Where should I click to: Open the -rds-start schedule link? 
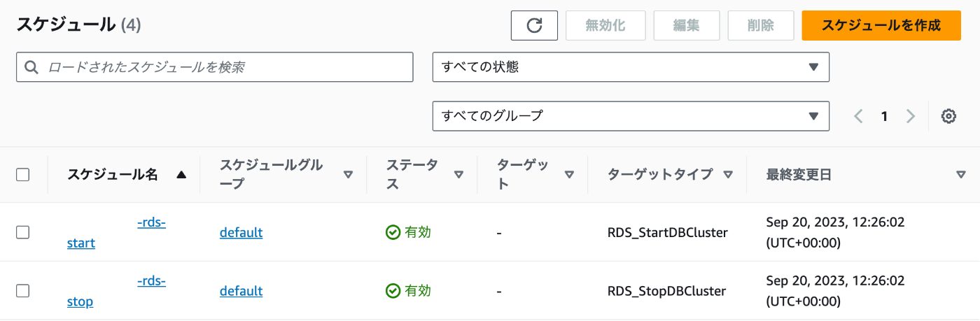point(116,233)
